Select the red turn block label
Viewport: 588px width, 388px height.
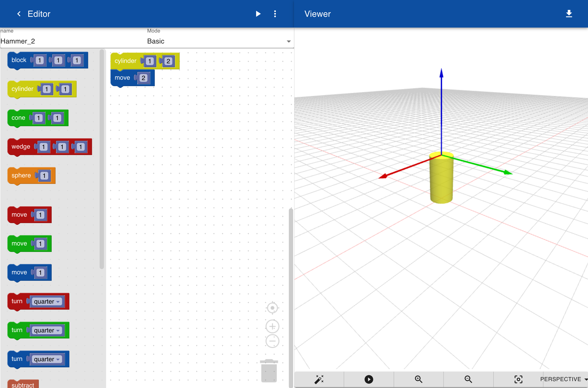17,301
